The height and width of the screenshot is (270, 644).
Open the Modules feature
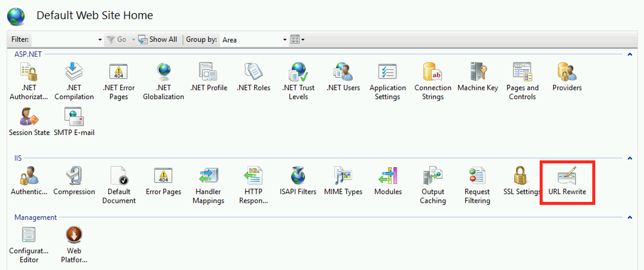pos(388,180)
